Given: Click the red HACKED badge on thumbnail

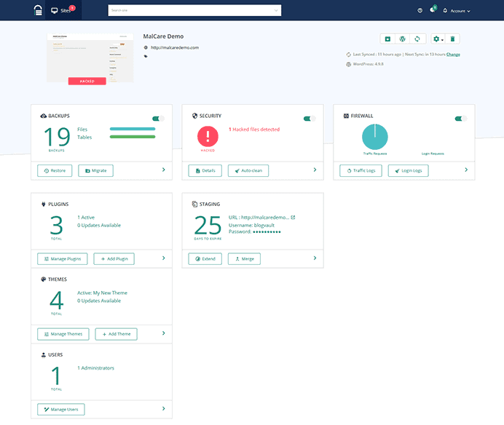Looking at the screenshot, I should coord(87,82).
